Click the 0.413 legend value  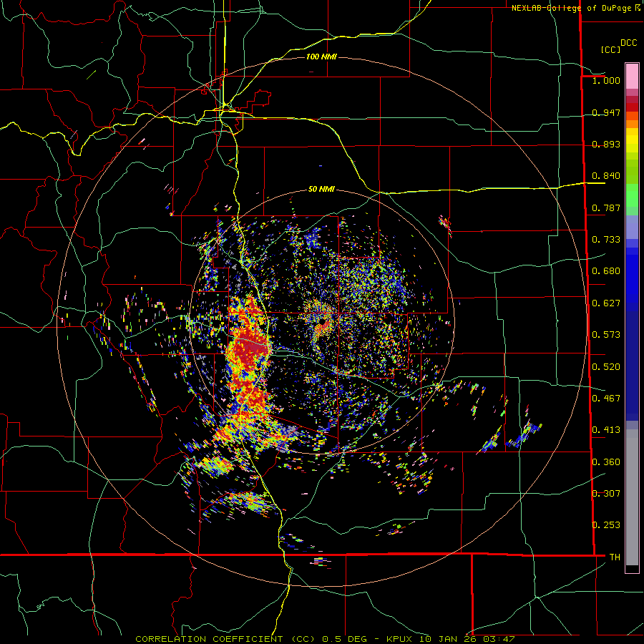[606, 430]
